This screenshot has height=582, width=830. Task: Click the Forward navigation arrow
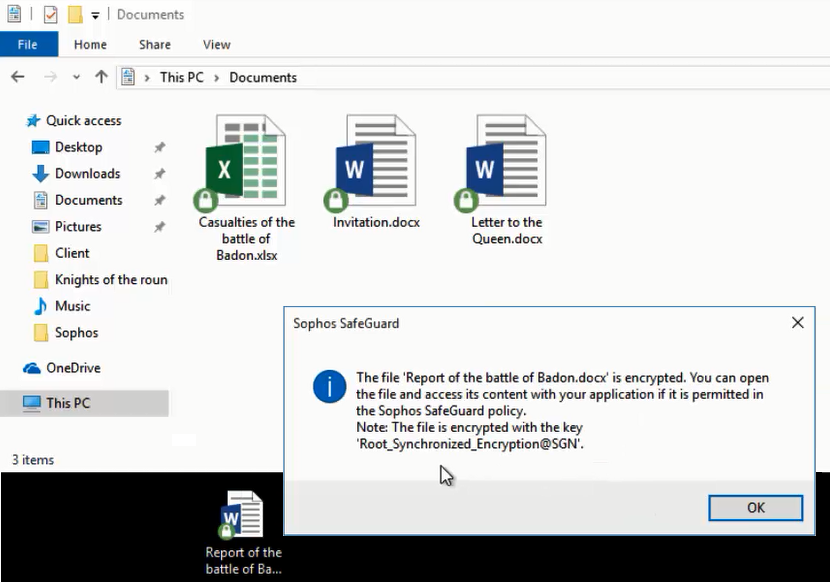pyautogui.click(x=50, y=77)
